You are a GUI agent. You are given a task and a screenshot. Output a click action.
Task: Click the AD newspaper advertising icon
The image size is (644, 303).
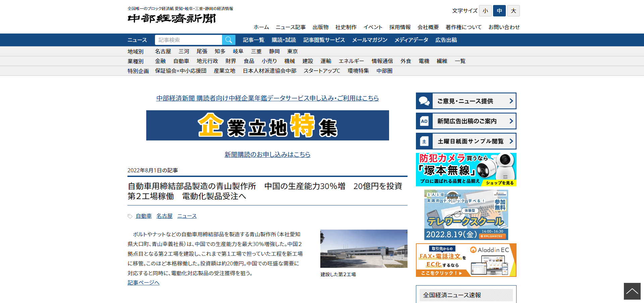coord(424,121)
